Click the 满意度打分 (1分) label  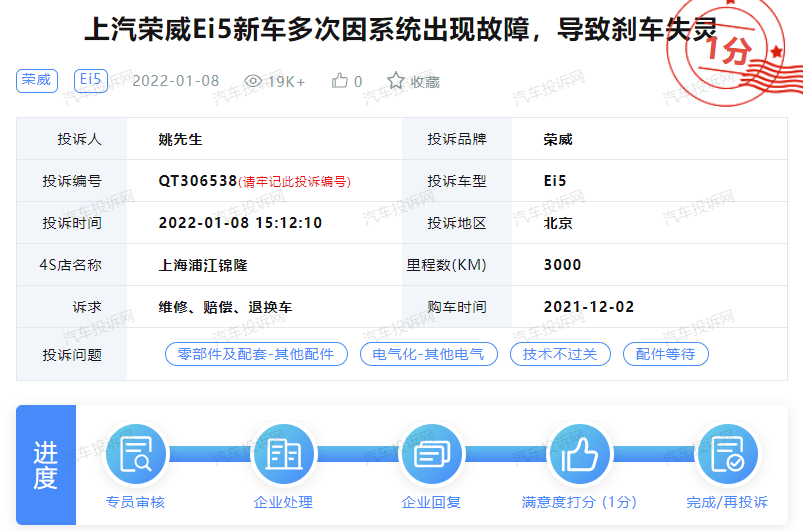pos(579,502)
